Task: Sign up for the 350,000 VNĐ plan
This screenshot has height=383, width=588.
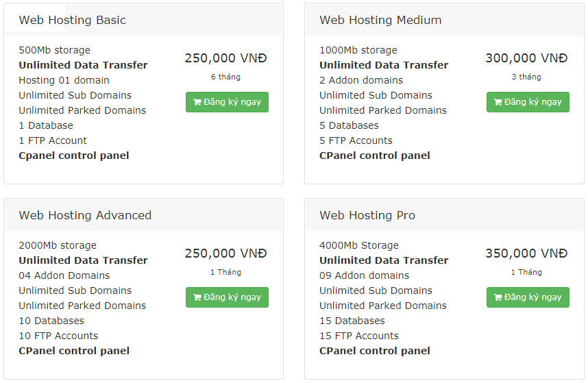Action: 528,297
